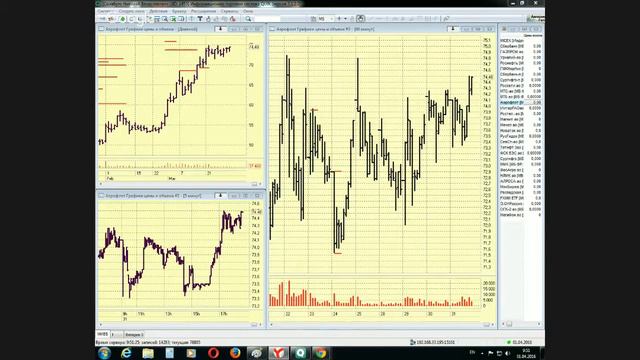Open Internet Explorer from the taskbar
640x360 pixels.
click(x=126, y=353)
